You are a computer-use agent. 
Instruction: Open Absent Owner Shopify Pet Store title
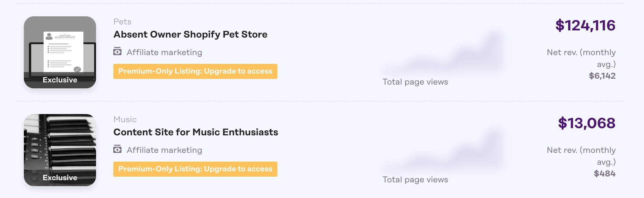[190, 34]
